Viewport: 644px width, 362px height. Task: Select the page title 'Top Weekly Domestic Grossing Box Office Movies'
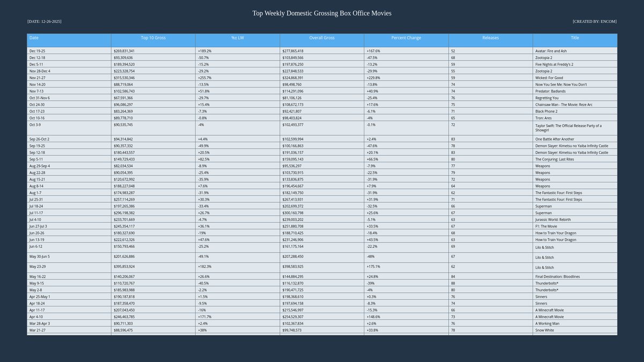point(322,13)
